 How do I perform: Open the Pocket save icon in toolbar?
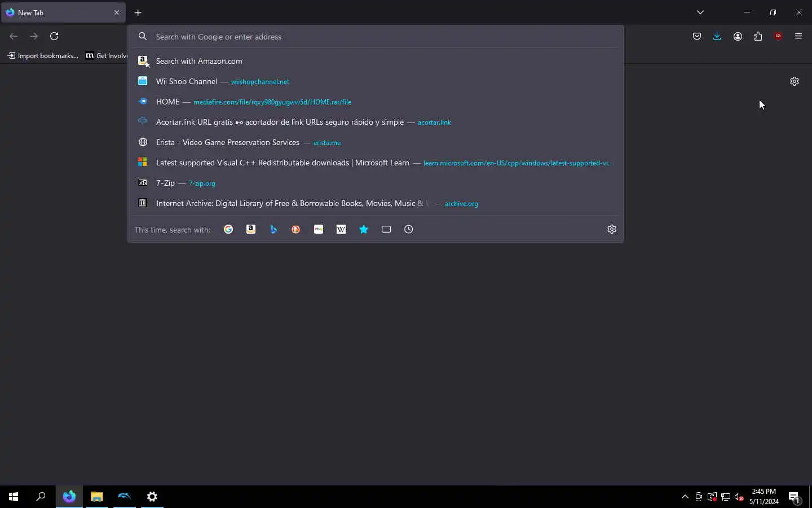coord(697,36)
